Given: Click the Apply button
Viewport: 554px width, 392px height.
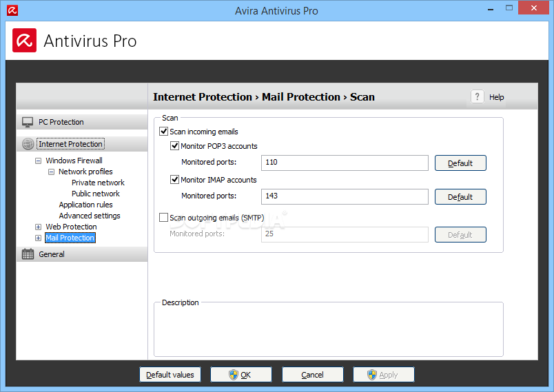Looking at the screenshot, I should (383, 374).
